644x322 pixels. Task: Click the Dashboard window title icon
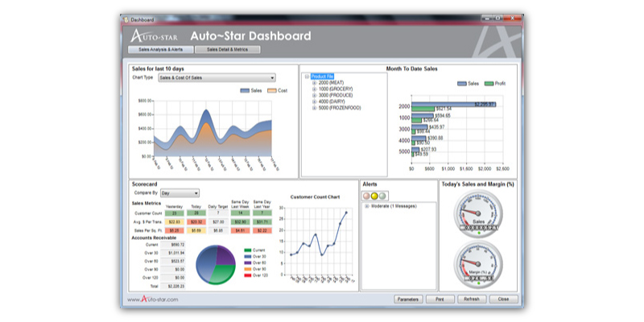pyautogui.click(x=126, y=19)
